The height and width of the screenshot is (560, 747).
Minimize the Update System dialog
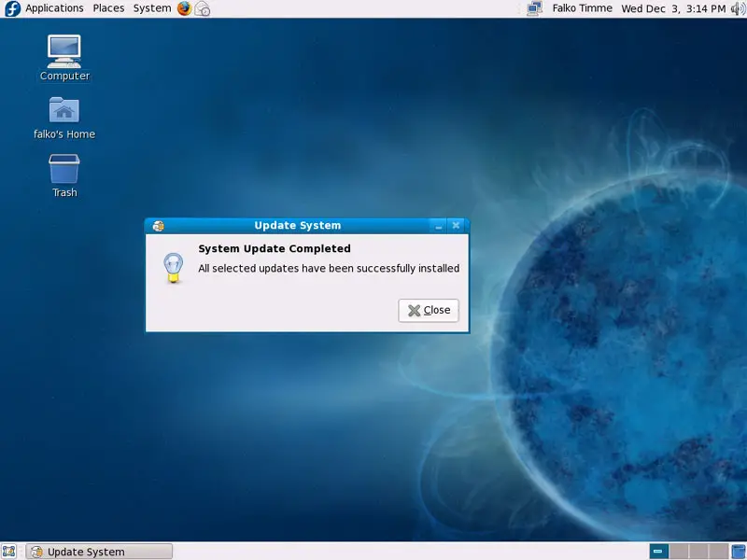tap(438, 226)
